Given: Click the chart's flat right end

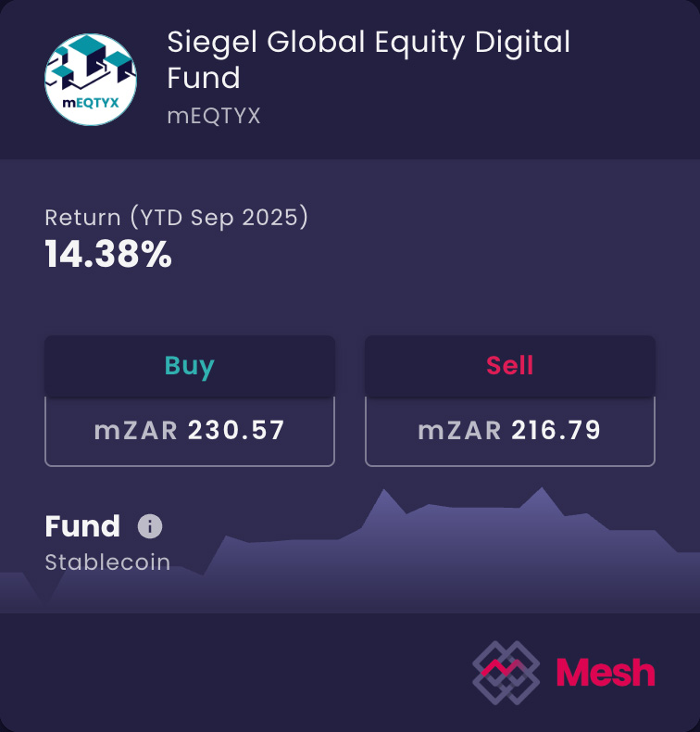Looking at the screenshot, I should point(687,554).
